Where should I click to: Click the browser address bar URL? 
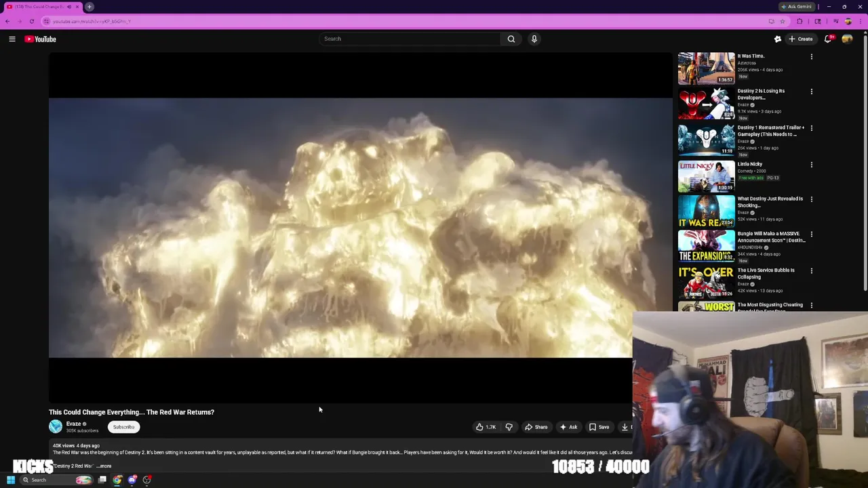click(92, 21)
